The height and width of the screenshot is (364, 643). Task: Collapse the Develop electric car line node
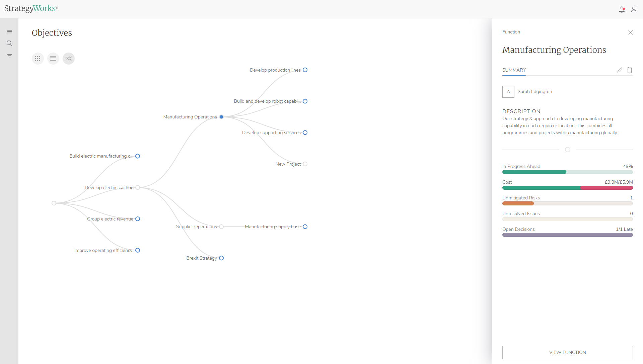[x=138, y=187]
